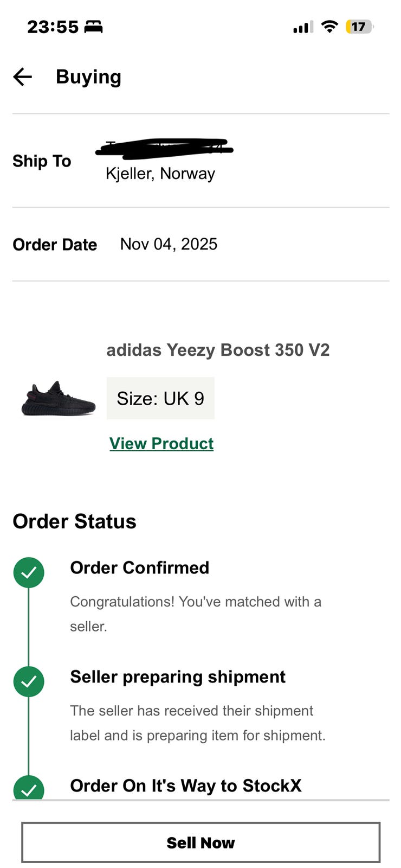The image size is (401, 868).
Task: Tap the Size: UK 9 chip
Action: coord(160,398)
